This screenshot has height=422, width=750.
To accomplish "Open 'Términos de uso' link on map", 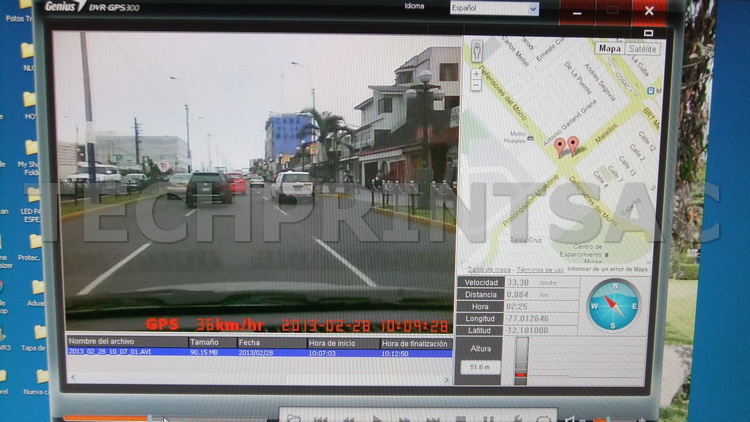I will pyautogui.click(x=540, y=270).
